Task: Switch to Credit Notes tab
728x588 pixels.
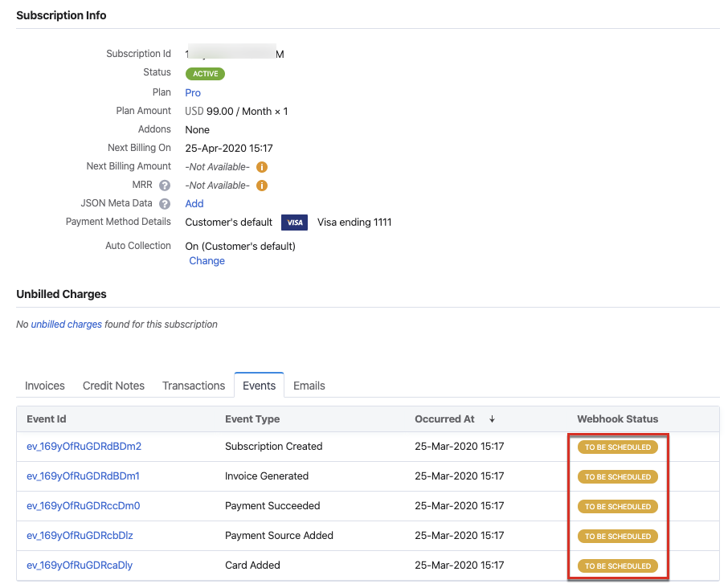Action: pos(113,386)
